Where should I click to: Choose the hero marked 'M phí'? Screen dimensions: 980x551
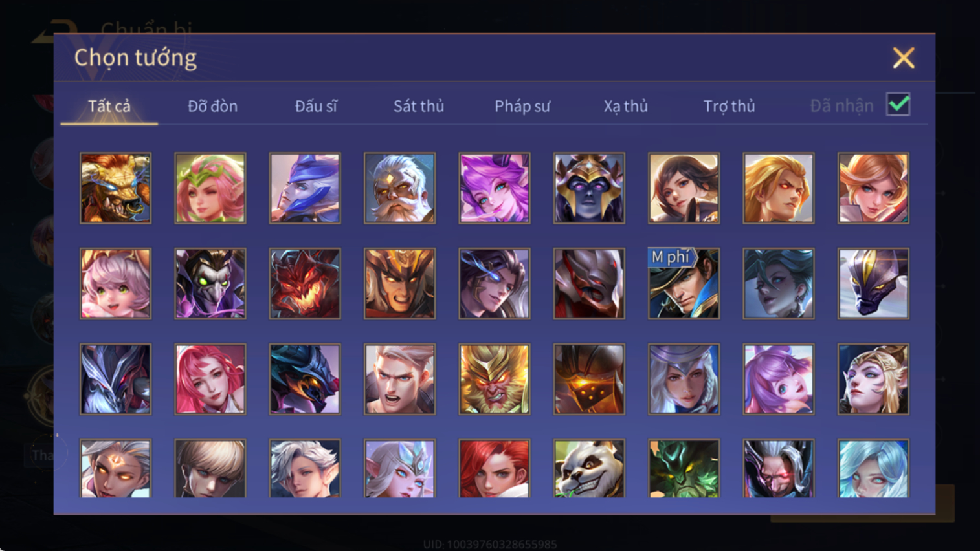tap(684, 283)
